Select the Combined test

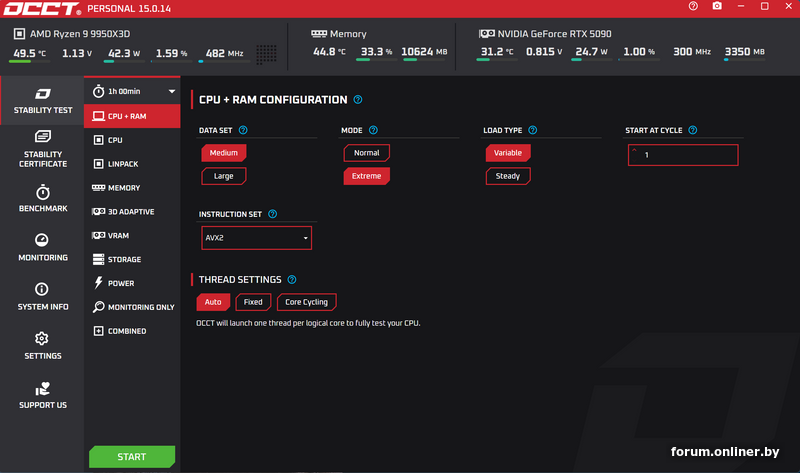coord(132,331)
